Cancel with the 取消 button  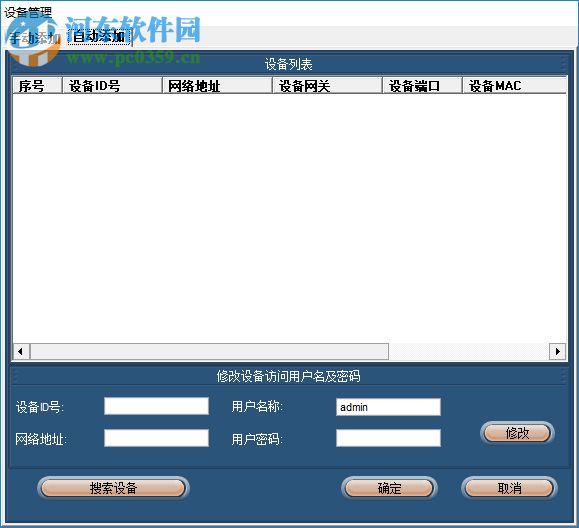pos(509,488)
